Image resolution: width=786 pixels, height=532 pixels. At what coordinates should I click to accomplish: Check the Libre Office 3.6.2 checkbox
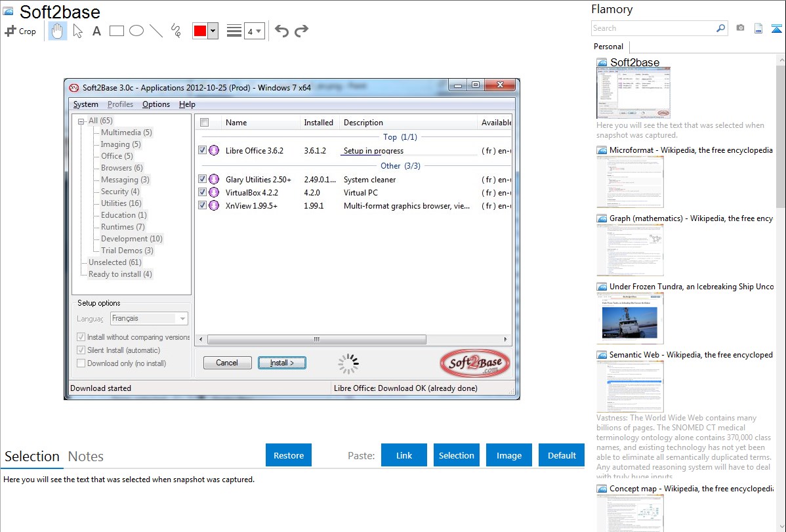point(203,150)
